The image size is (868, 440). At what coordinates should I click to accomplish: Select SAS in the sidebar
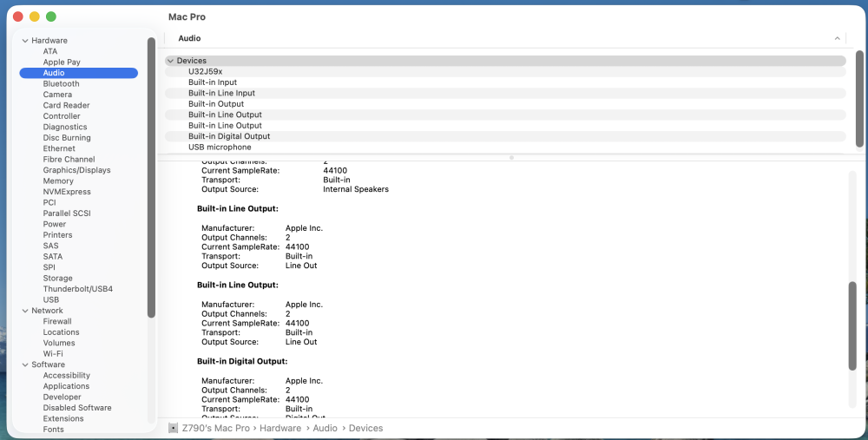51,246
